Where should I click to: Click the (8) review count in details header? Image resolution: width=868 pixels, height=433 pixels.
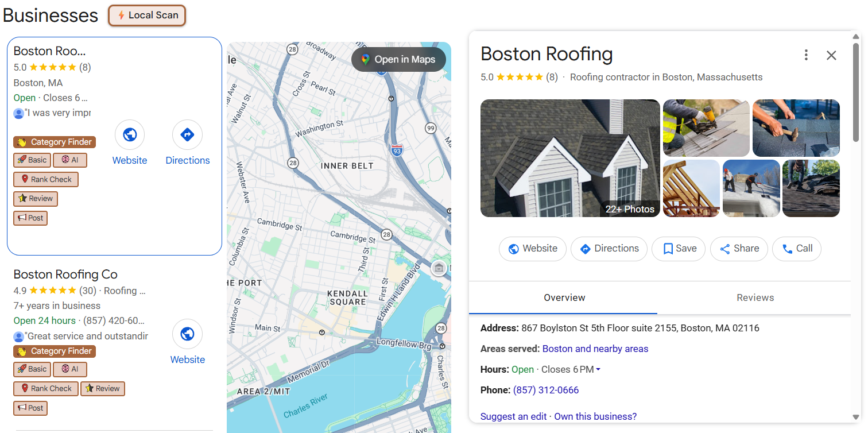(552, 77)
